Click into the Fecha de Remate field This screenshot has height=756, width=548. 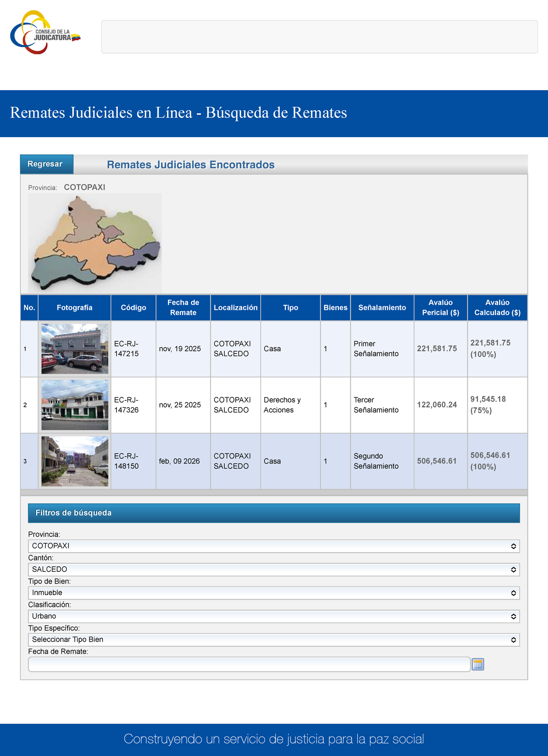(x=249, y=665)
